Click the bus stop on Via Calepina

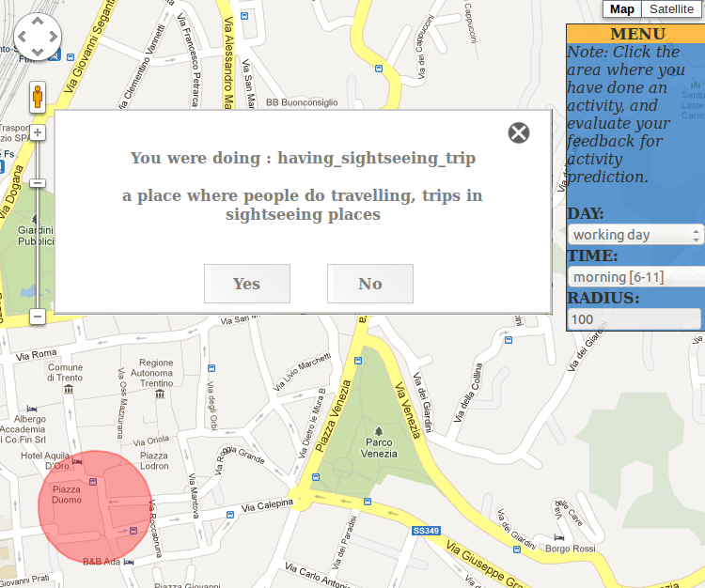pyautogui.click(x=230, y=515)
